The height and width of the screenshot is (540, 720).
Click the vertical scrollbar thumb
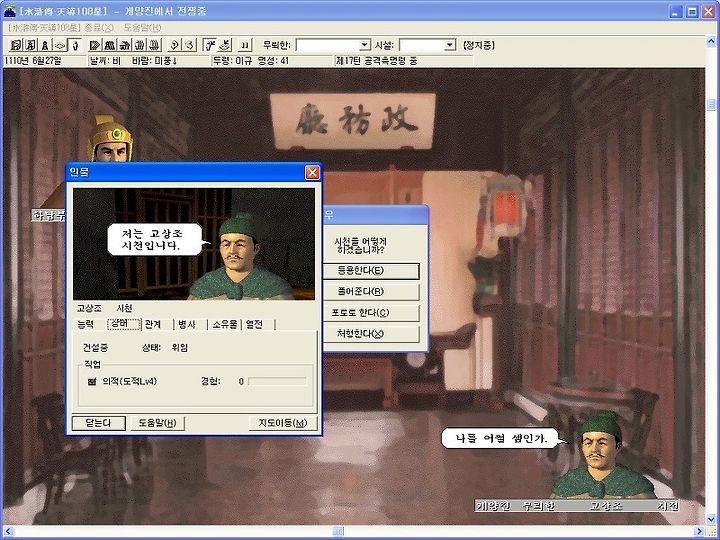tap(711, 105)
